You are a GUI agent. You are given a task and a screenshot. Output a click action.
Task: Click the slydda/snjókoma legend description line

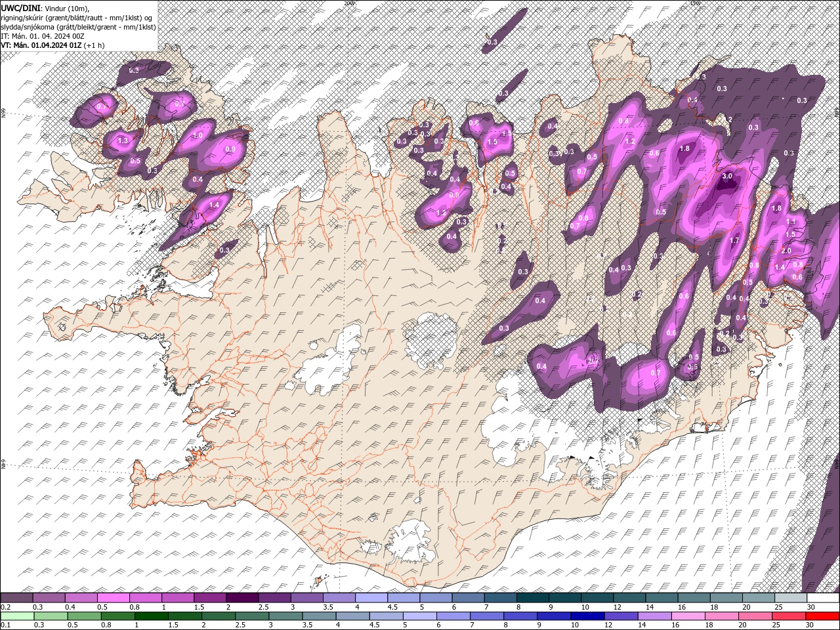[78, 26]
